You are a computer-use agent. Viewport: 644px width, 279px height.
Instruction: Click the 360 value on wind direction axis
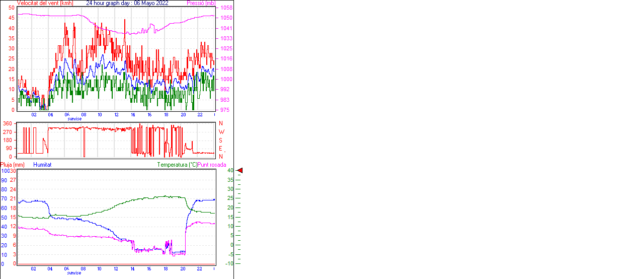8,123
